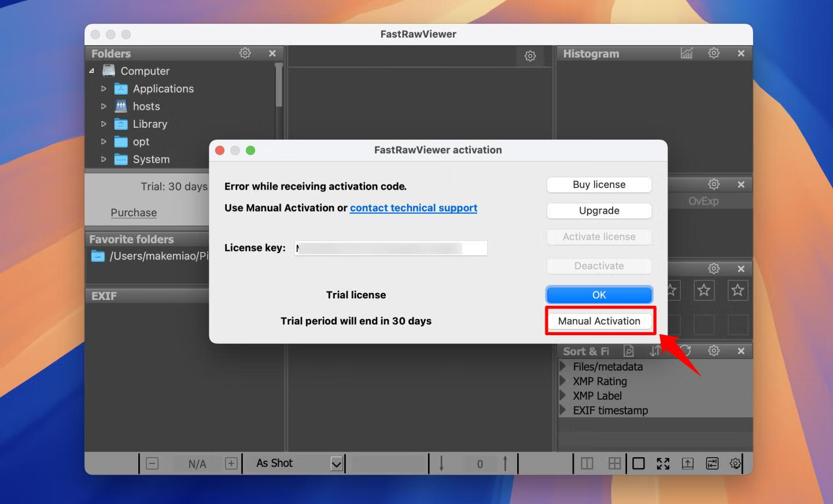This screenshot has height=504, width=833.
Task: Select the Library folder in the tree
Action: (x=150, y=124)
